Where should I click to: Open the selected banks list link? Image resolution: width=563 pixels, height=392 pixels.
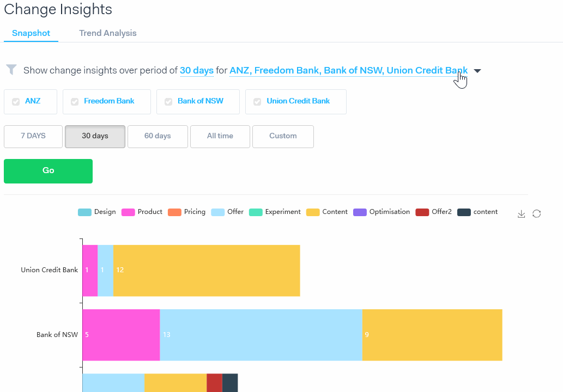[x=349, y=70]
